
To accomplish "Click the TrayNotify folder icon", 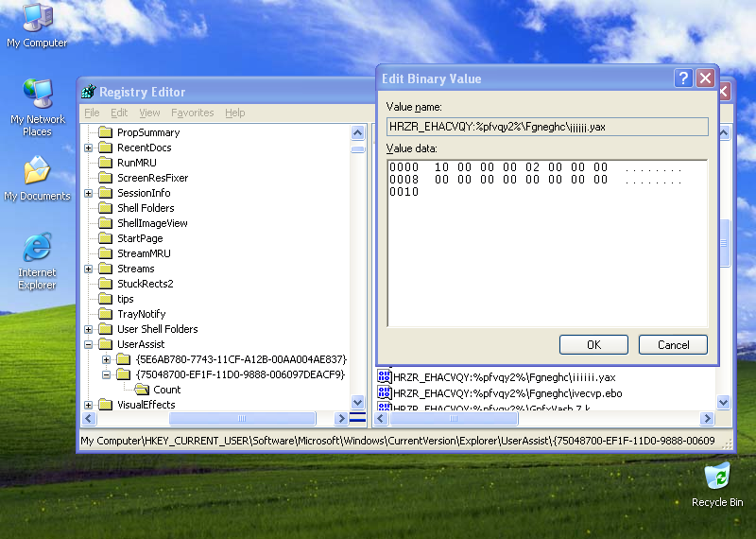I will [105, 314].
